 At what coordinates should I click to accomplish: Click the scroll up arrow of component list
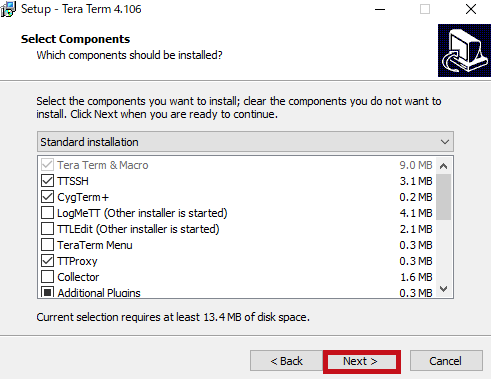click(x=443, y=166)
